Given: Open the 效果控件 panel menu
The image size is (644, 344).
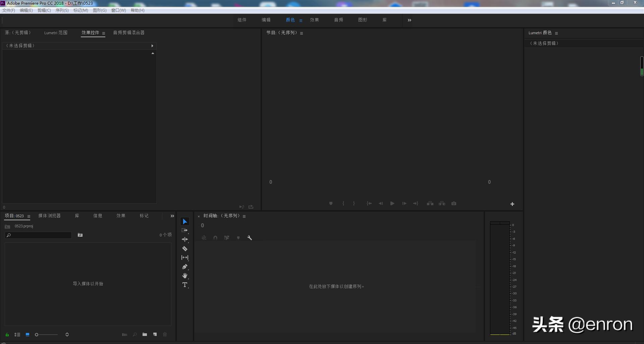Looking at the screenshot, I should click(104, 33).
